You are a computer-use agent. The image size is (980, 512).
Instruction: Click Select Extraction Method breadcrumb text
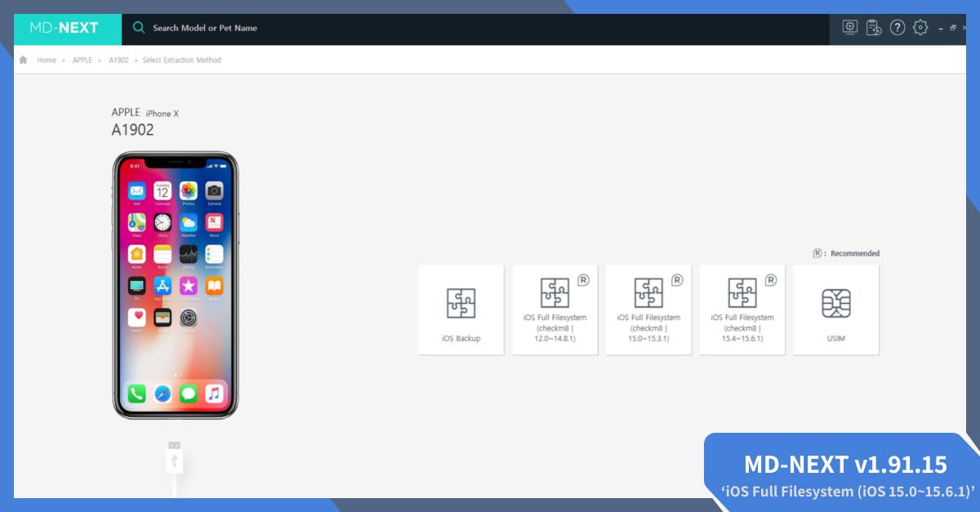[182, 60]
